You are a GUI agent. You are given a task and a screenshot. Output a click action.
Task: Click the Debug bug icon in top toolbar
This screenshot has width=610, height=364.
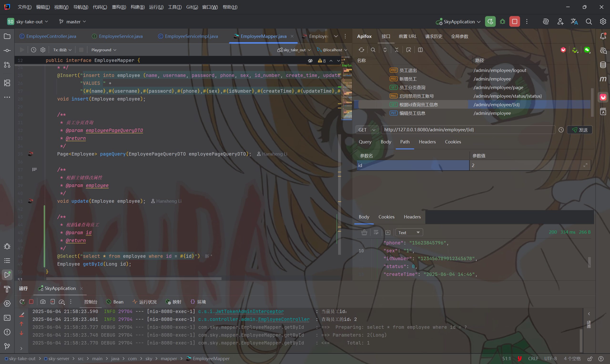coord(502,22)
